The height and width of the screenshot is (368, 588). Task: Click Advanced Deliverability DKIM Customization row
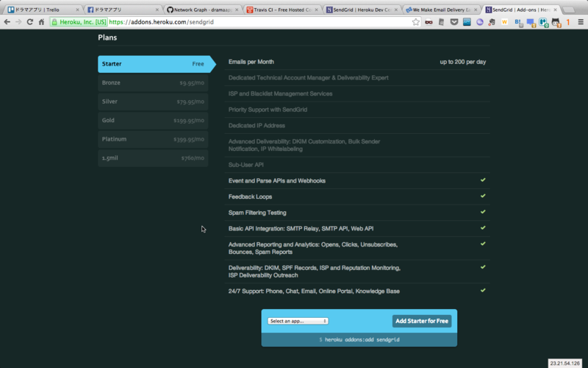click(x=357, y=145)
